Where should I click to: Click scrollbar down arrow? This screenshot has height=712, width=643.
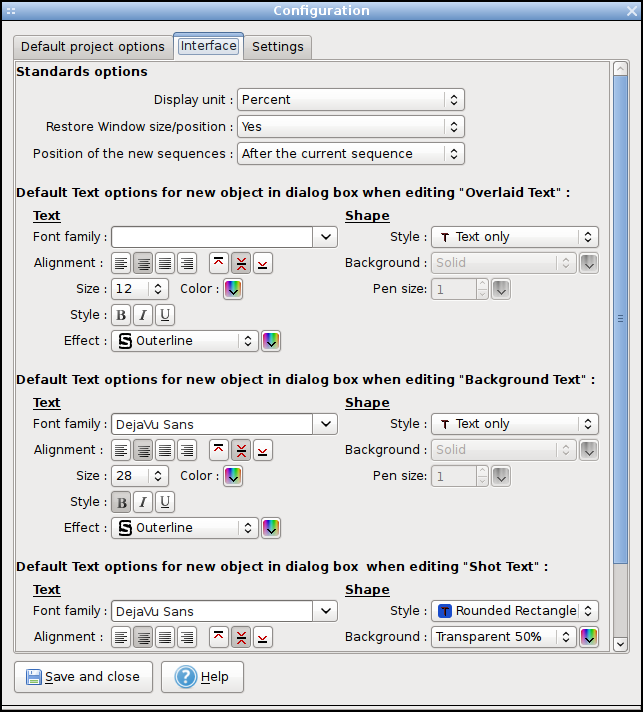[x=620, y=644]
